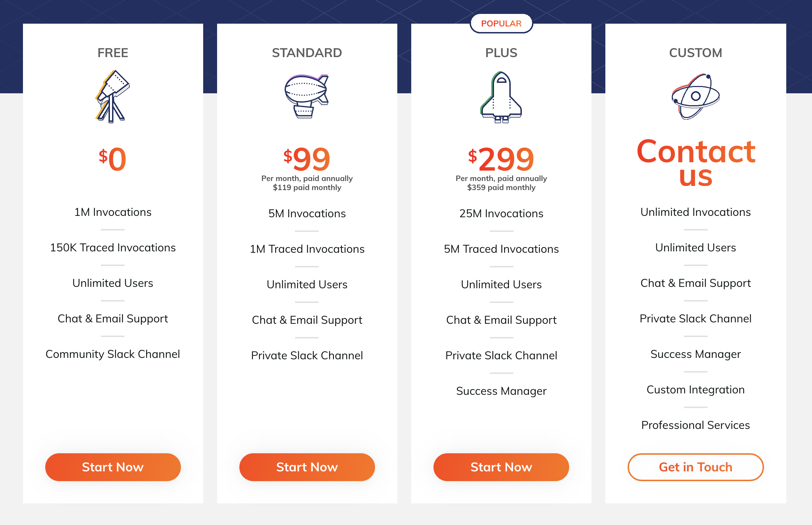Click the $299 price in Plus plan
This screenshot has height=525, width=812.
coord(501,159)
